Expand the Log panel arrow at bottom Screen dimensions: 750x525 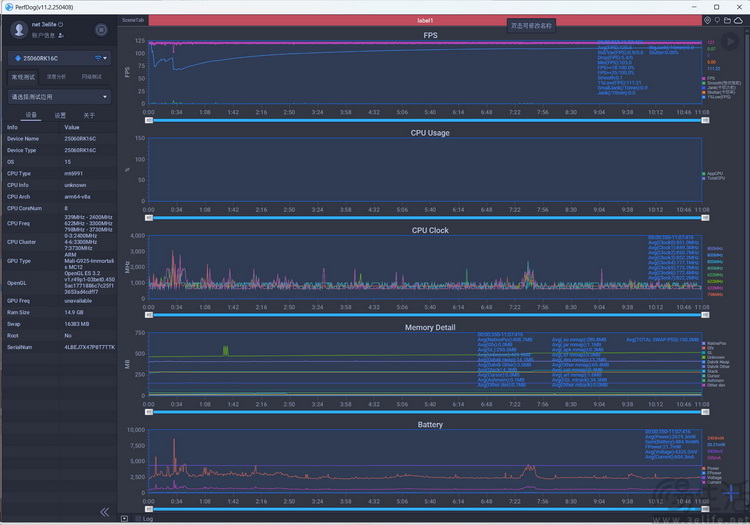(x=124, y=518)
